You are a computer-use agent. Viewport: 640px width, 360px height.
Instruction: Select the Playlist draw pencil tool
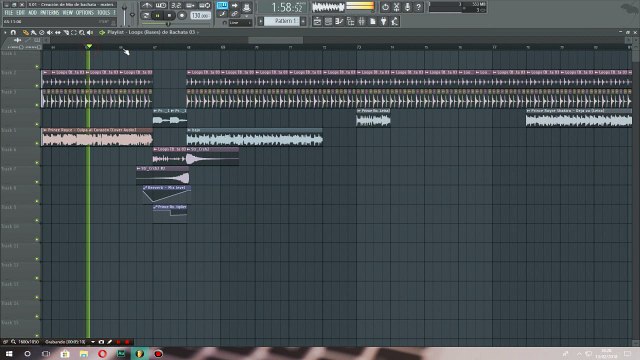pos(26,32)
